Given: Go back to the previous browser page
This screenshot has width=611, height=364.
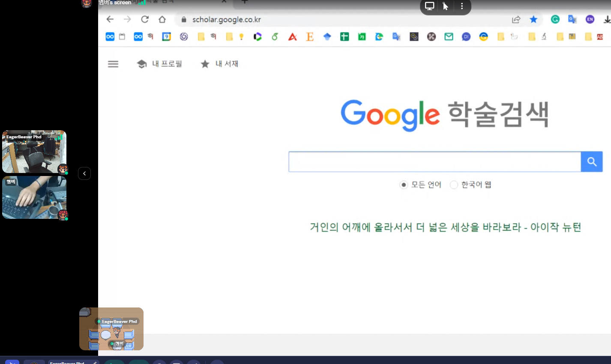Looking at the screenshot, I should point(110,19).
